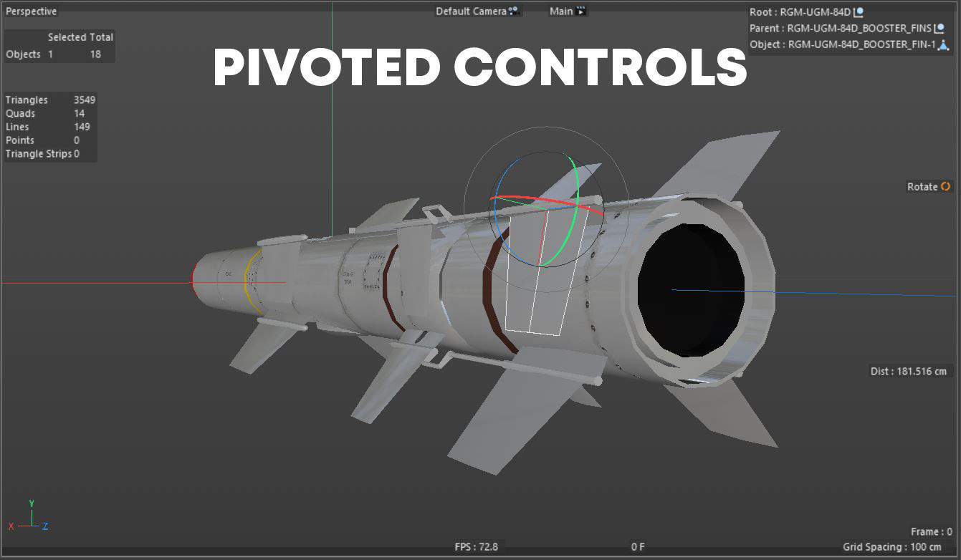
Task: Click the Triangles 3549 statistic
Action: click(50, 100)
